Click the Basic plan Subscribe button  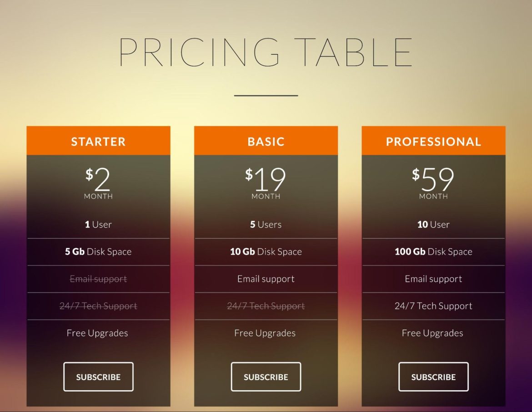point(266,376)
